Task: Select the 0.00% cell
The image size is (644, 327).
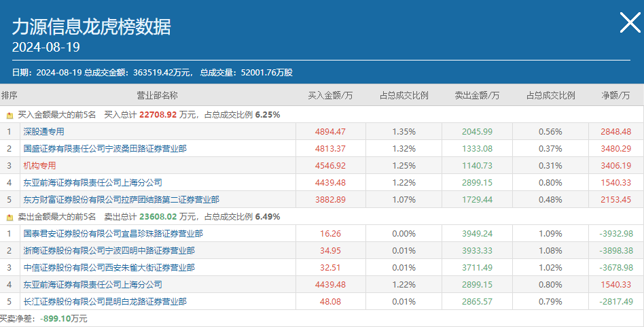Action: [404, 233]
